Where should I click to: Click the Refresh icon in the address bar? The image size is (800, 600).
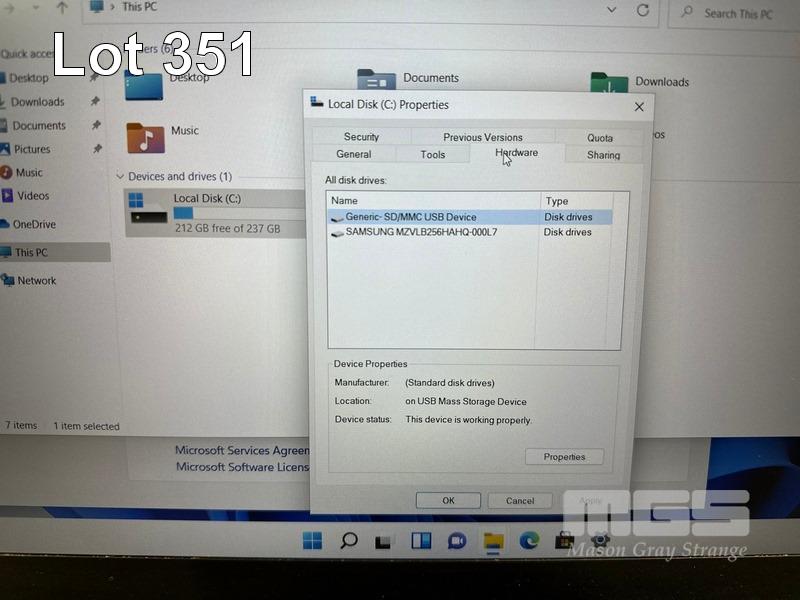tap(643, 11)
